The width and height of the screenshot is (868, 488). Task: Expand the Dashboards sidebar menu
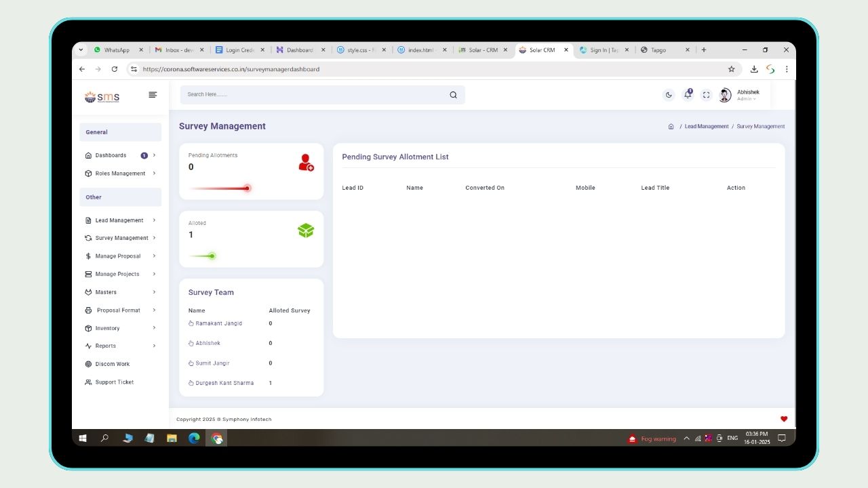point(111,155)
